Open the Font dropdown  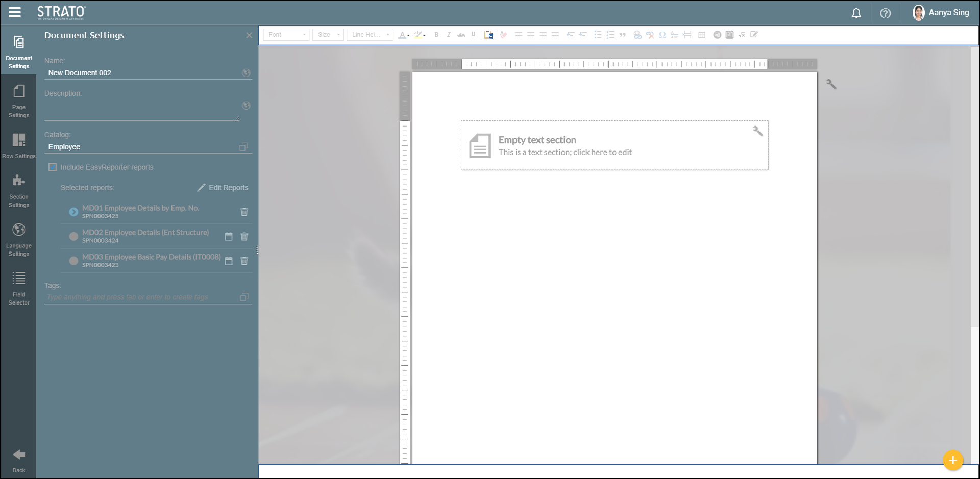click(x=286, y=35)
